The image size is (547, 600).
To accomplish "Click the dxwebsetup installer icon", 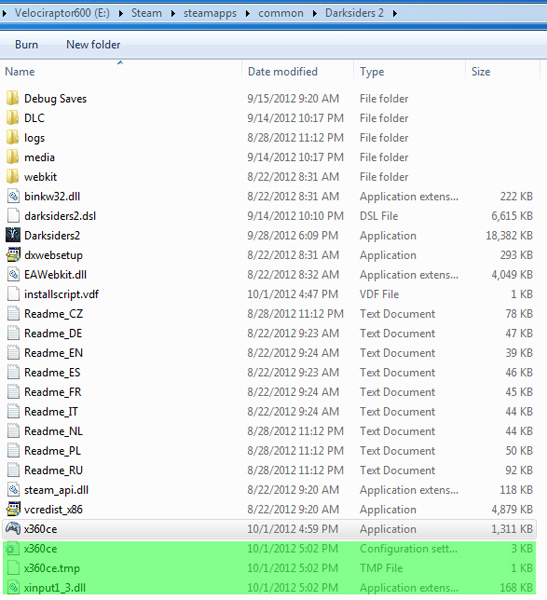I will click(13, 255).
